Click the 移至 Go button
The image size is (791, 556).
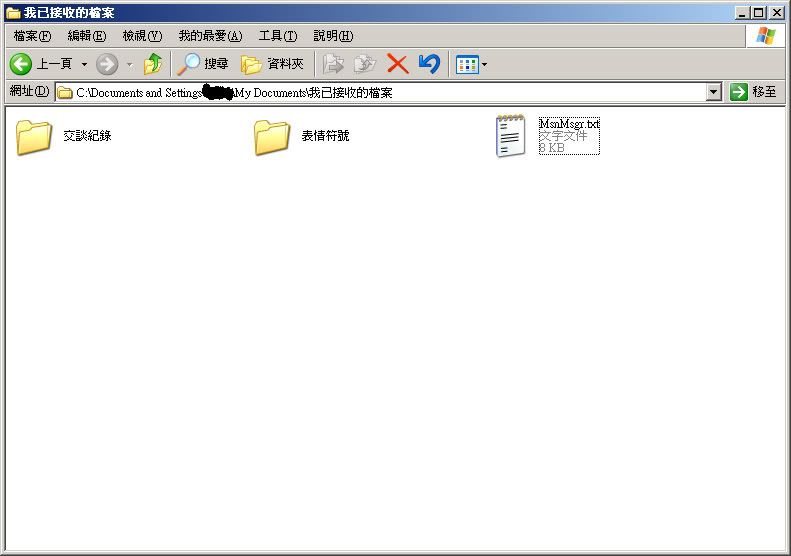point(754,92)
